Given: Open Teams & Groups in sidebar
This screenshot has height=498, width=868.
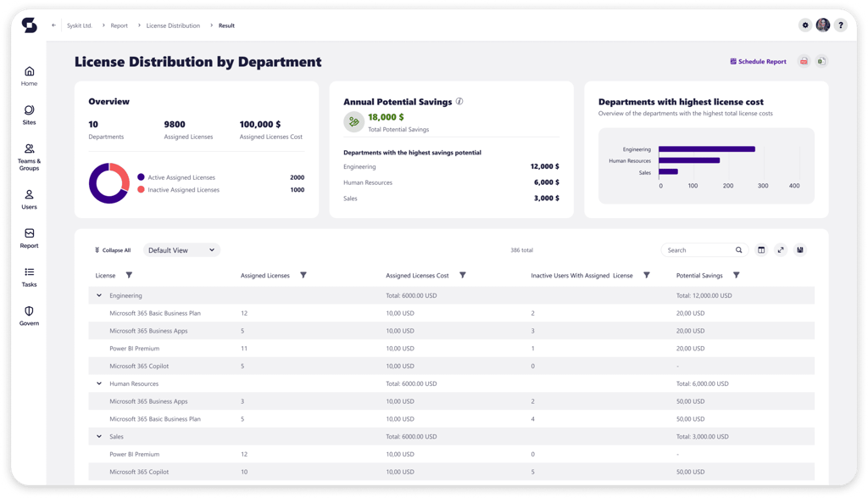Looking at the screenshot, I should coord(30,157).
